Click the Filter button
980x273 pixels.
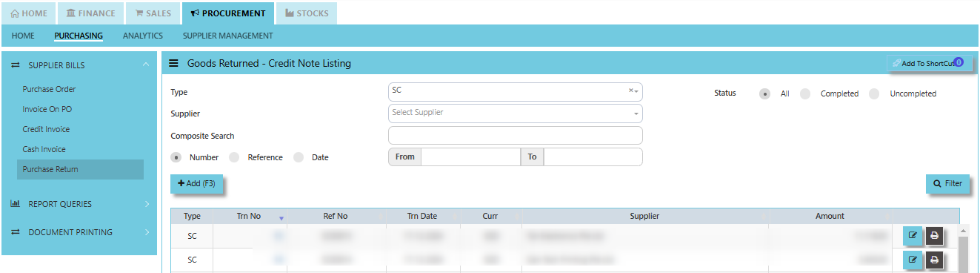pyautogui.click(x=948, y=183)
